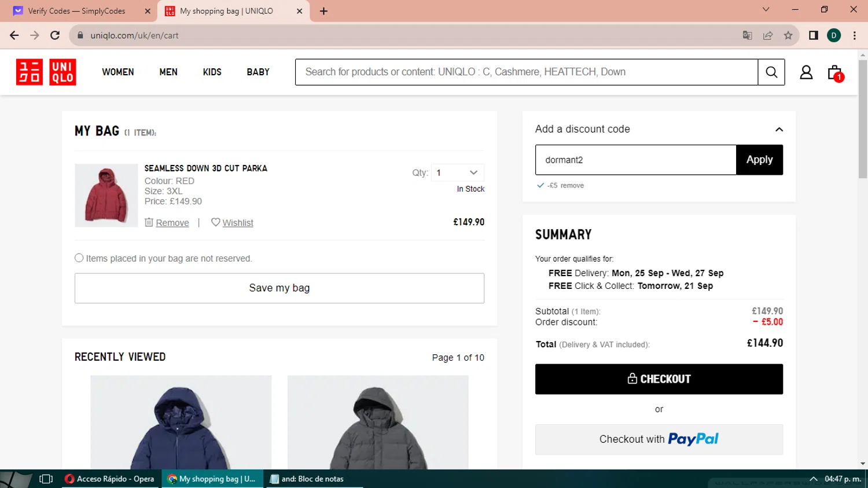Bookmark this page with star icon
Image resolution: width=868 pixels, height=488 pixels.
click(x=788, y=35)
